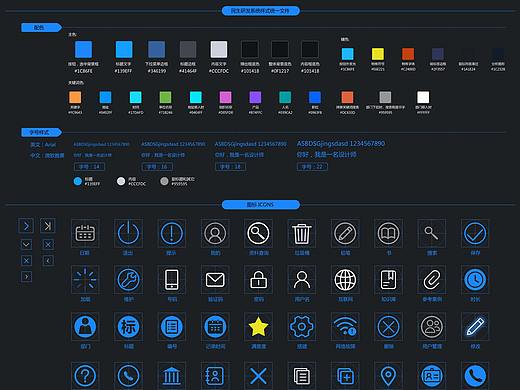This screenshot has height=390, width=520.
Task: Click the bookmarked notebook icon
Action: click(x=388, y=280)
